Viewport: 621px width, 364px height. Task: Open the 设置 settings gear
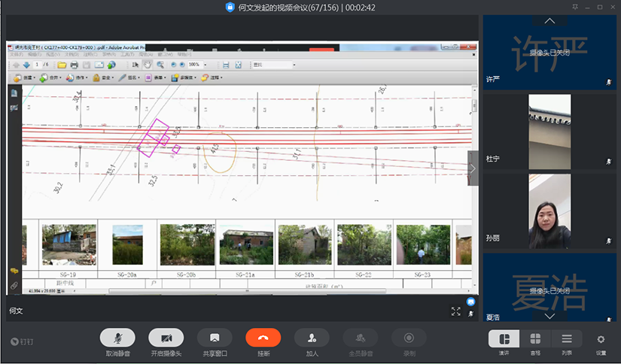601,340
